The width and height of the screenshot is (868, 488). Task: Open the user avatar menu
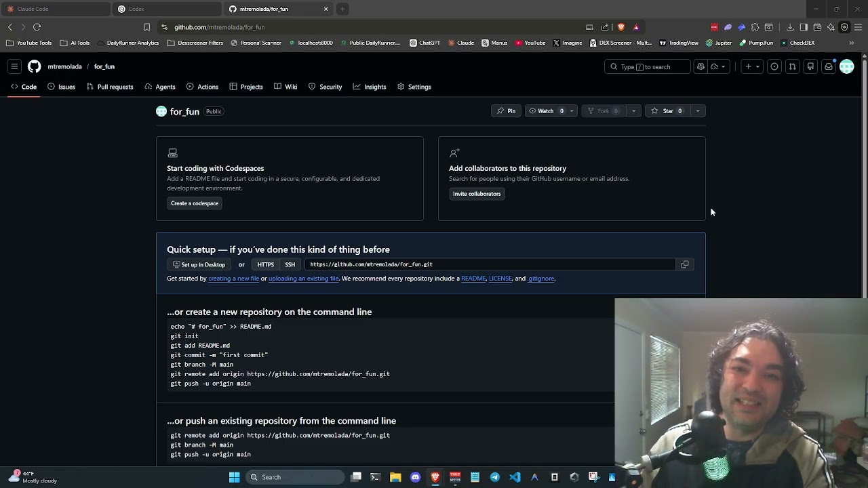coord(846,66)
